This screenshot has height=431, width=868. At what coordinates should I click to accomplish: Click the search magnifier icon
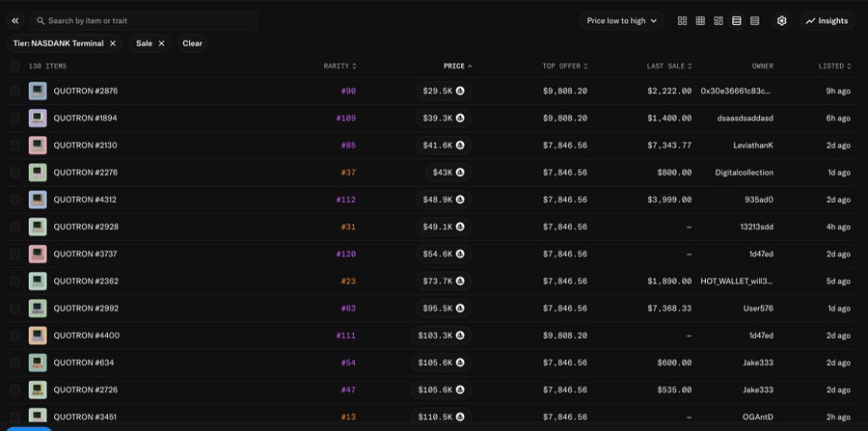point(41,20)
